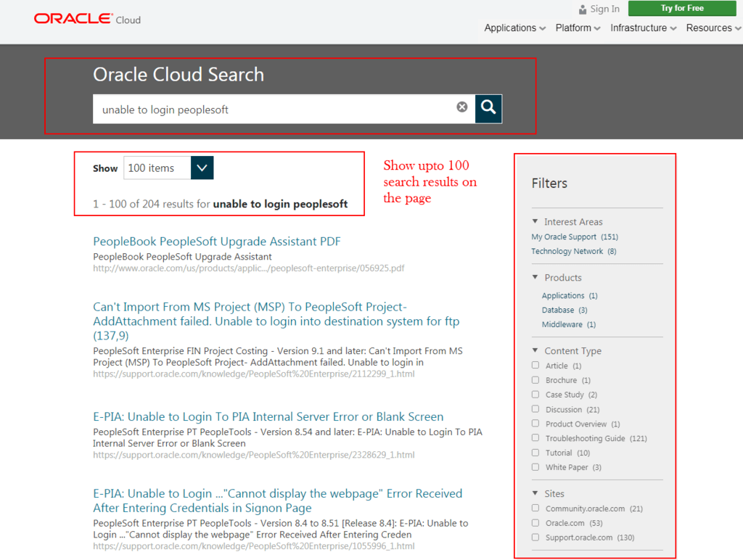The height and width of the screenshot is (560, 743).
Task: Check the Discussion content type filter
Action: (x=535, y=409)
